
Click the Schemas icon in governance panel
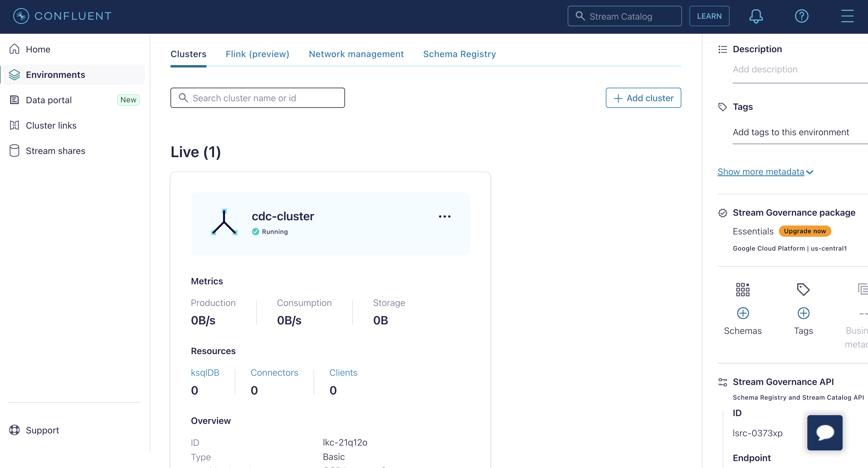(x=742, y=289)
